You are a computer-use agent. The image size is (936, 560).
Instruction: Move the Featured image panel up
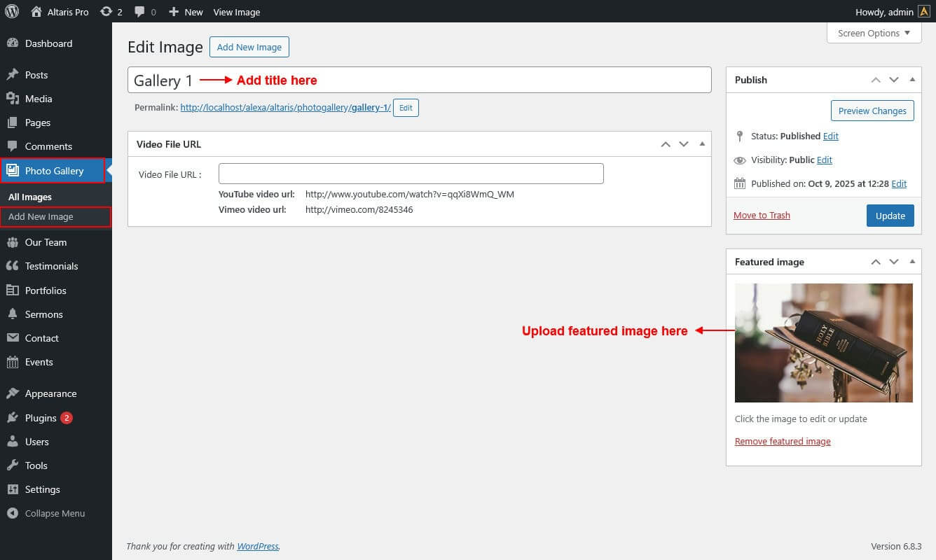[x=876, y=262]
